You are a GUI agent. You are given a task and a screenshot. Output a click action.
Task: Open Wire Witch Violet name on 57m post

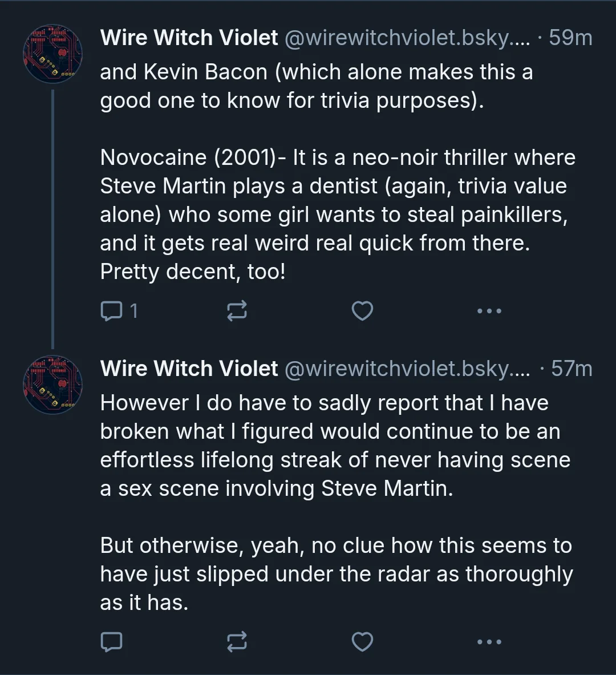[x=189, y=369]
